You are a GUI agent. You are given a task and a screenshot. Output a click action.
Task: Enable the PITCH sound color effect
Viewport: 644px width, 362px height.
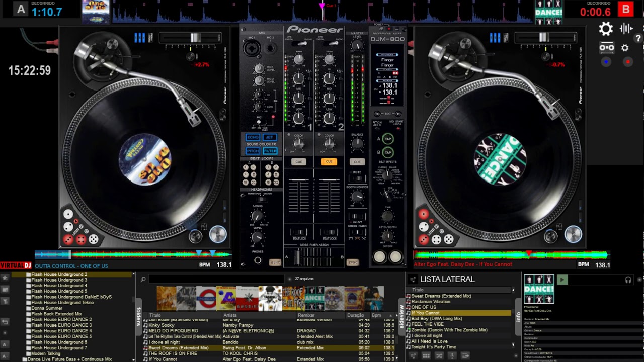[x=253, y=151]
